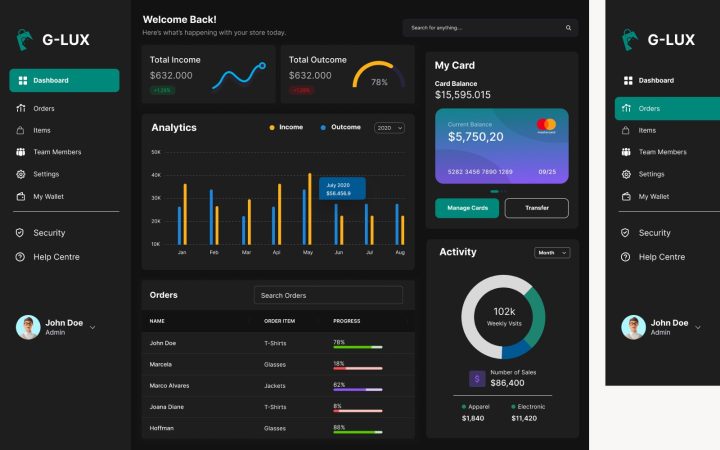Click the Security shield icon in left sidebar
The width and height of the screenshot is (720, 450).
[20, 233]
